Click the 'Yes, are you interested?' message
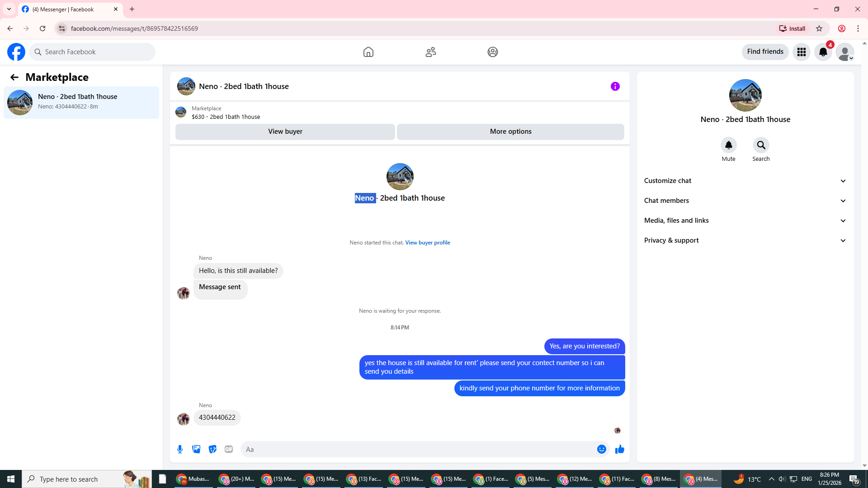Screen dimensions: 868x488 click(x=585, y=346)
